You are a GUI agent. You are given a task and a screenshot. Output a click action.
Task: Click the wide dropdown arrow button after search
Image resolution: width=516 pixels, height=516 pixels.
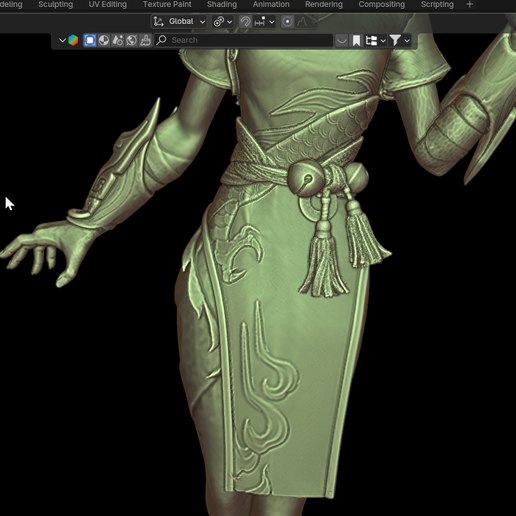click(x=342, y=41)
